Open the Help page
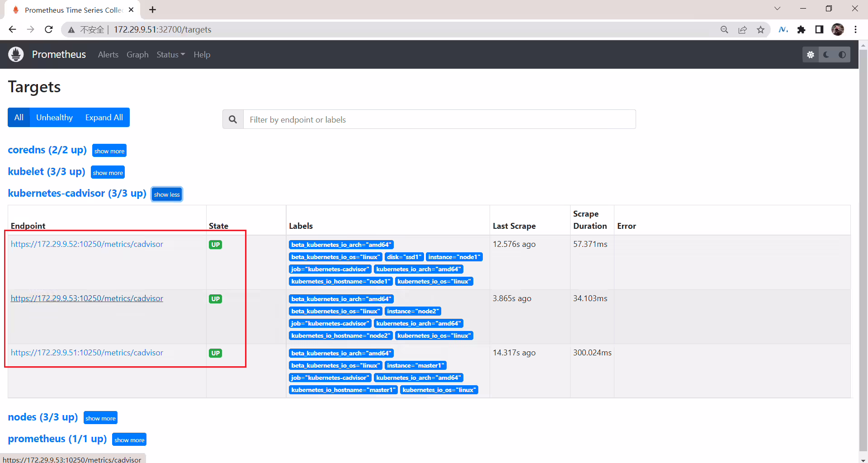Viewport: 868px width, 463px height. click(x=202, y=55)
